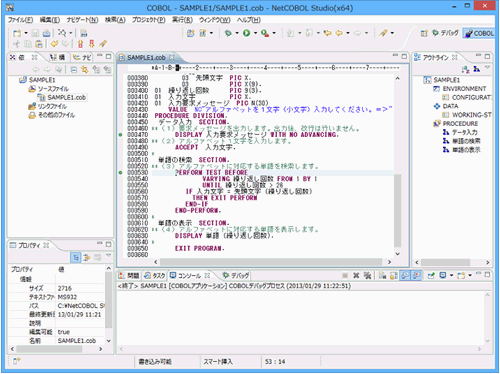This screenshot has height=374, width=500.
Task: Open the プロジェクト(P) menu
Action: pyautogui.click(x=148, y=20)
